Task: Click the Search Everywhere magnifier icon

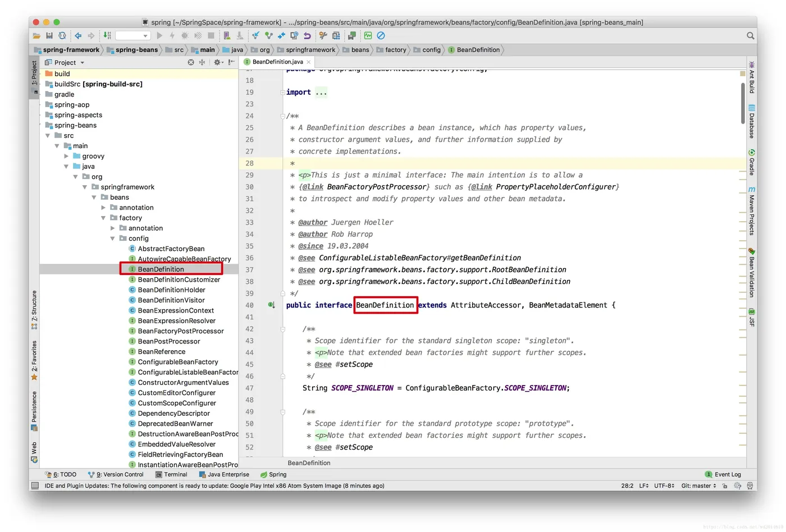Action: point(750,36)
